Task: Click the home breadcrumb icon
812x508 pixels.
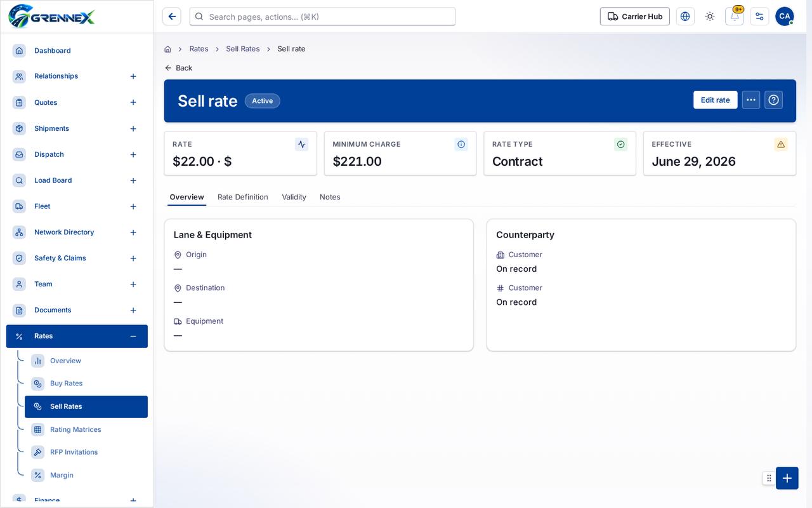Action: pos(167,49)
